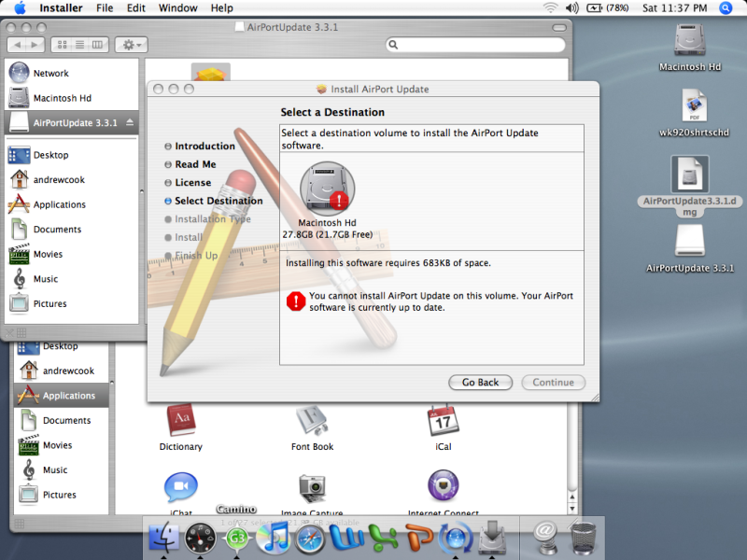Screen dimensions: 747x560
Task: Switch Finder to list view
Action: (80, 45)
